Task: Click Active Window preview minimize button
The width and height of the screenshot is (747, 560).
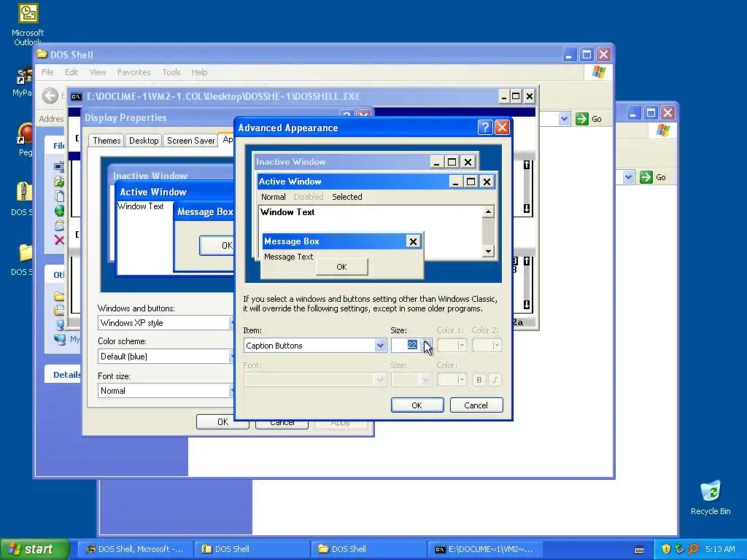Action: [x=455, y=182]
